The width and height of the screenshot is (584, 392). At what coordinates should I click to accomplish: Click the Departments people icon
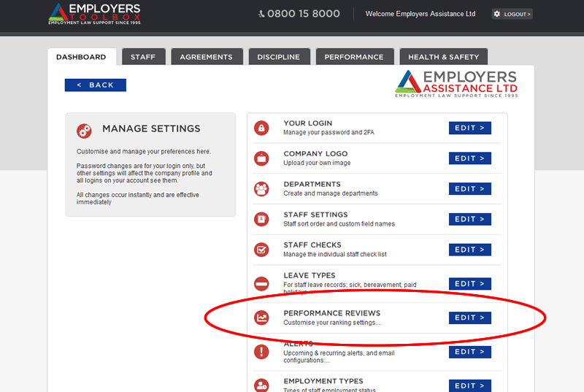pyautogui.click(x=261, y=189)
